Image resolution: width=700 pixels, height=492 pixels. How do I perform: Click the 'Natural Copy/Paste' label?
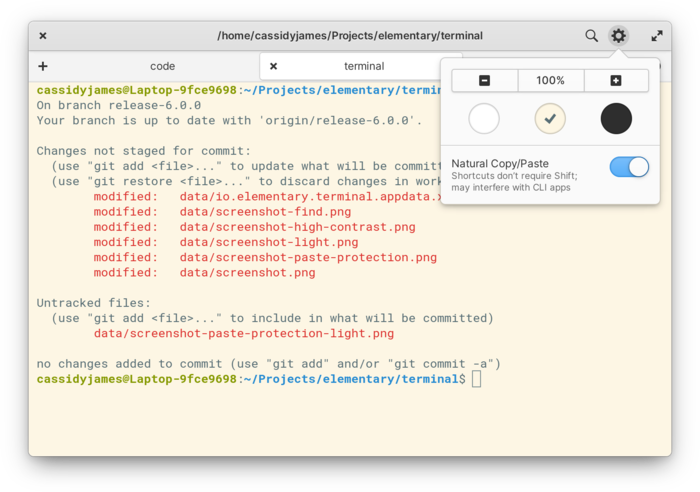500,163
